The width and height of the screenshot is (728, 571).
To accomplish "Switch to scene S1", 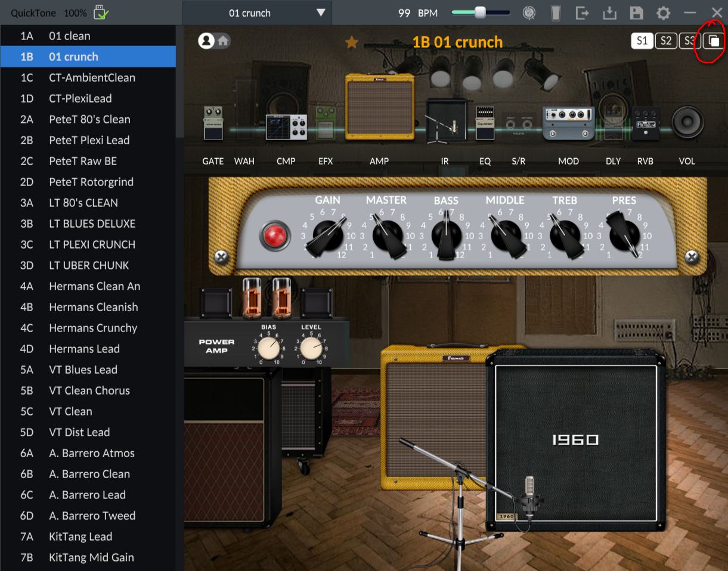I will [642, 41].
